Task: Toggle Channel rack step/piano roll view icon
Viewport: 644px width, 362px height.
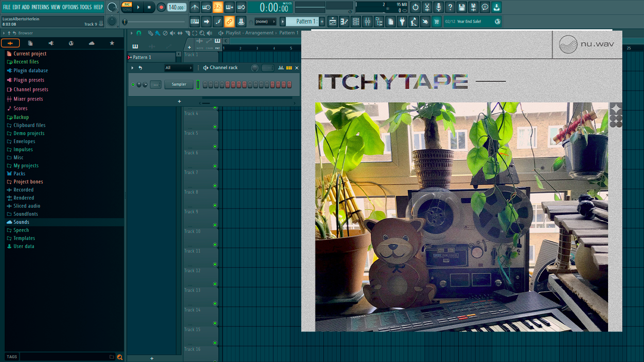Action: (289, 68)
